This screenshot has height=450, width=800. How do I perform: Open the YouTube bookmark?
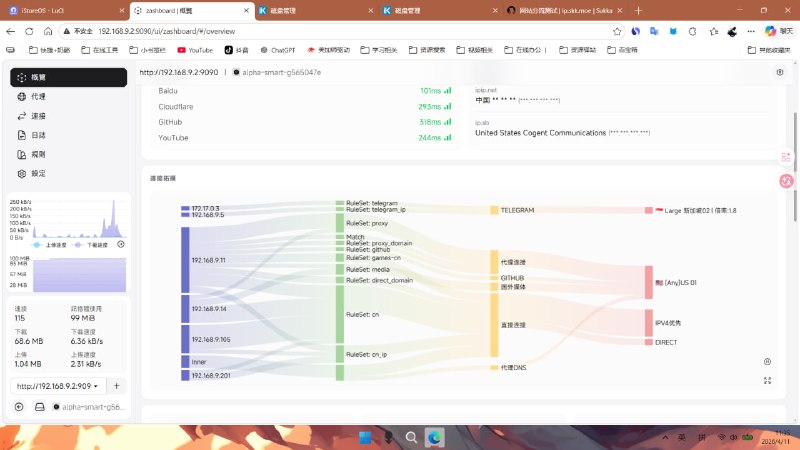coord(195,50)
